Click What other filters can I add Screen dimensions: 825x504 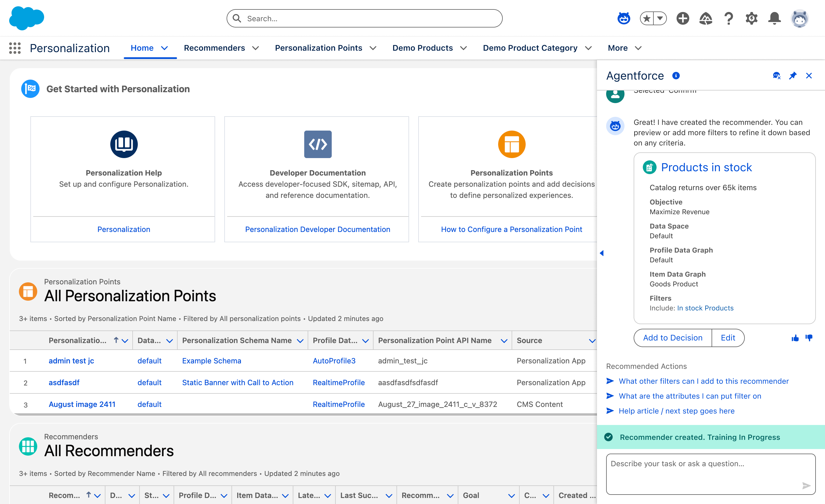point(704,381)
